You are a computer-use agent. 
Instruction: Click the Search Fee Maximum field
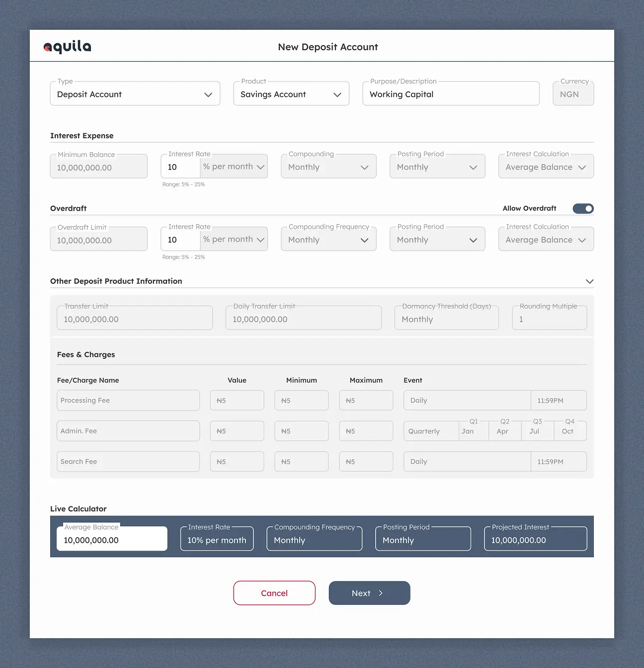(x=366, y=462)
